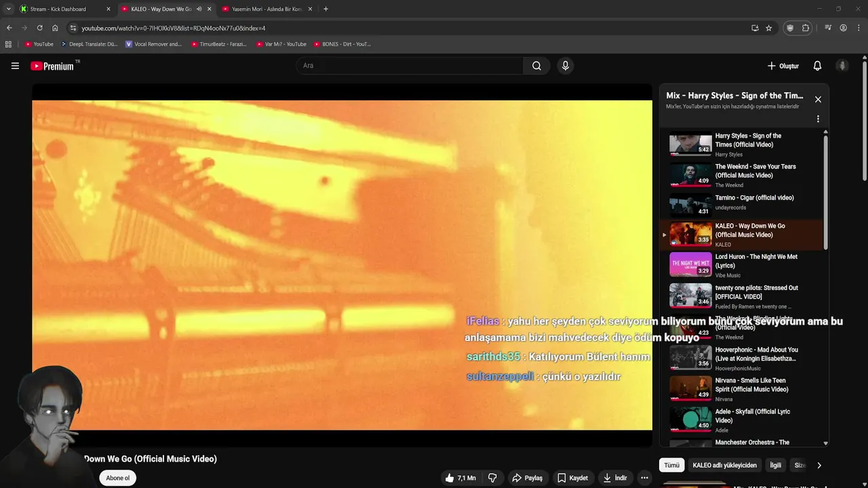Open the install/cast icon in address bar
The height and width of the screenshot is (488, 868).
click(755, 28)
